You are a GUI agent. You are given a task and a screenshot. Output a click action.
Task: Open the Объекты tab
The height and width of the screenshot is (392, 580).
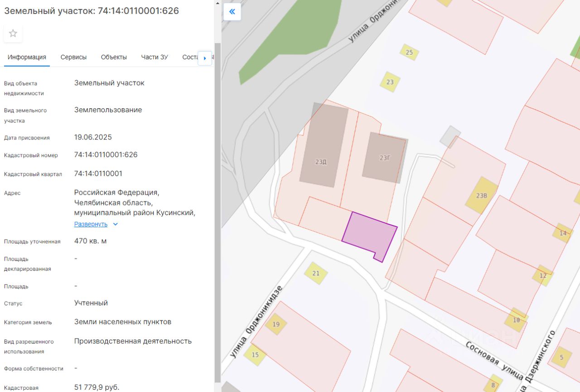coord(114,57)
